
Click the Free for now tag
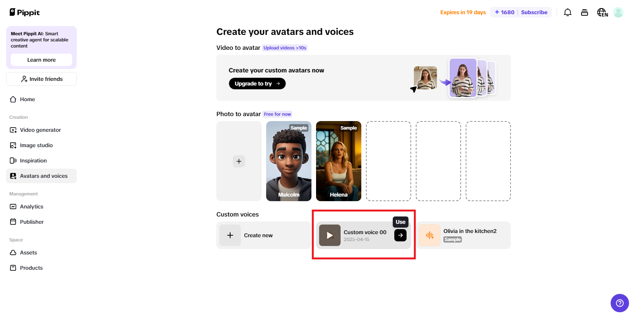tap(277, 114)
